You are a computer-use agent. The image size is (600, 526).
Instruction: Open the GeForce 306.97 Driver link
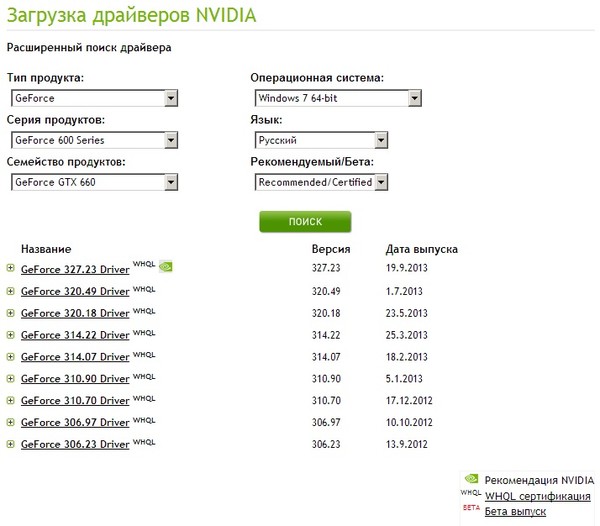point(75,422)
